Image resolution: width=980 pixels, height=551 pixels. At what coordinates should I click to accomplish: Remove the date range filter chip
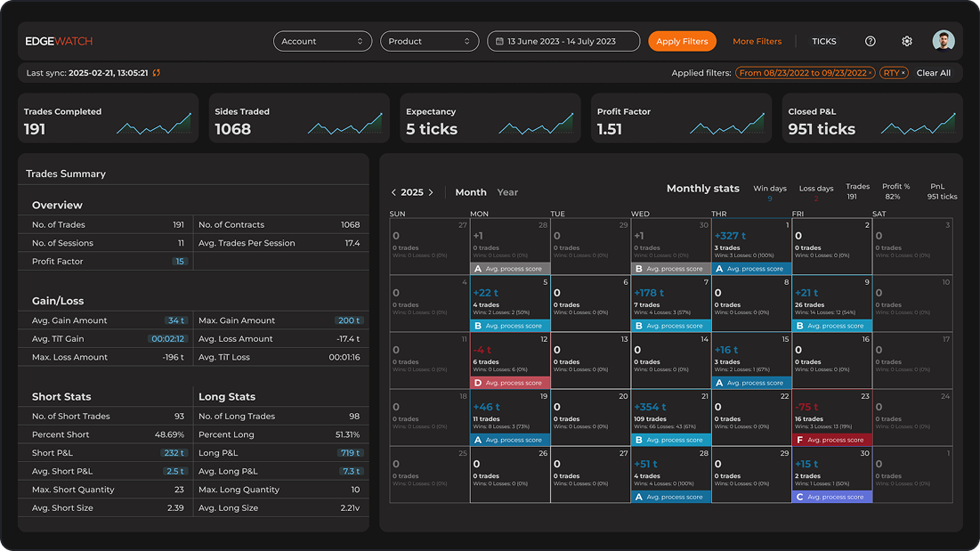coord(871,73)
